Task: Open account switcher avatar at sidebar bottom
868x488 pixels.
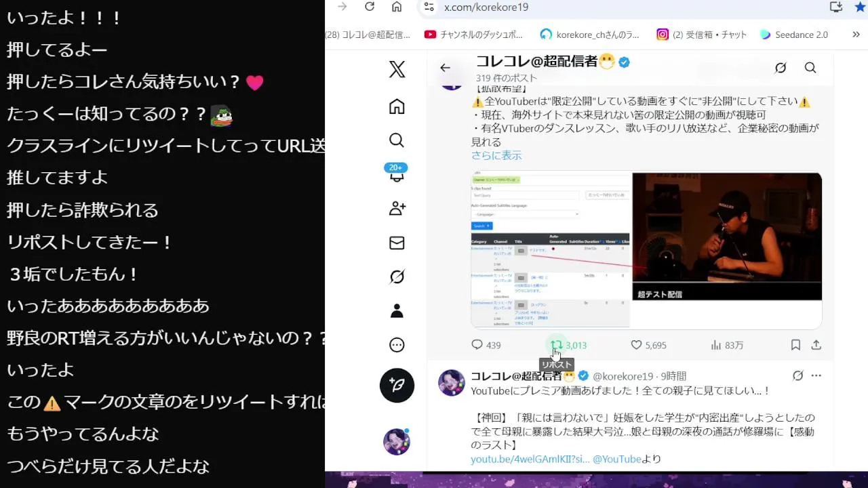Action: [397, 442]
